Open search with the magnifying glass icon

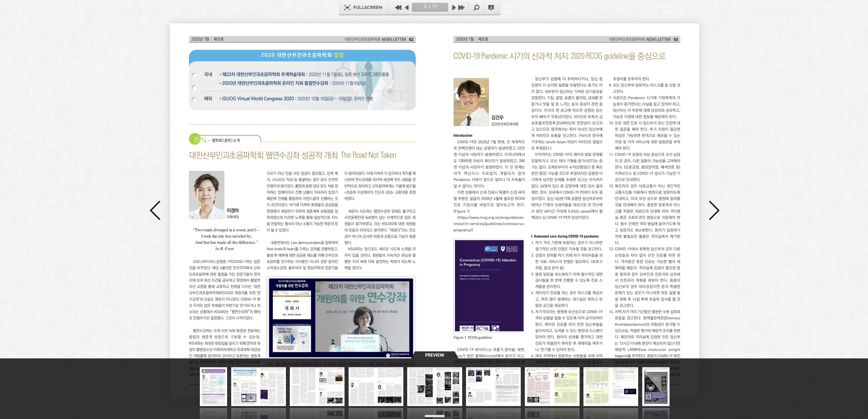coord(476,7)
